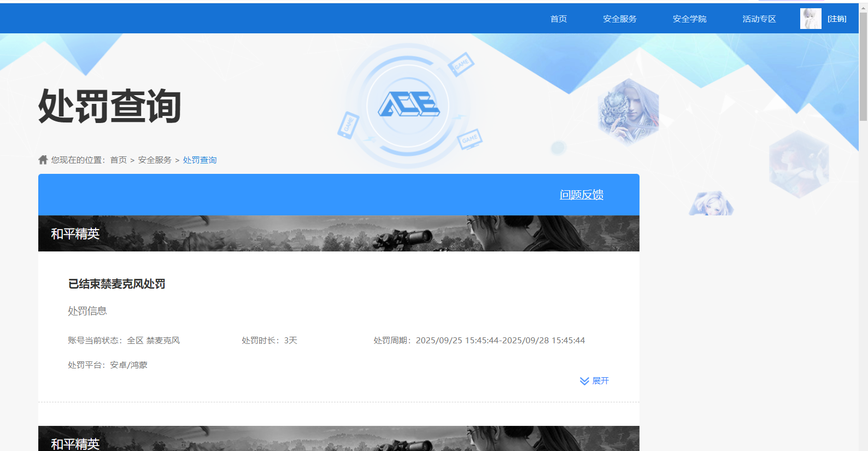Viewport: 868px width, 451px height.
Task: Click 安全服务 in the breadcrumb trail
Action: point(155,160)
